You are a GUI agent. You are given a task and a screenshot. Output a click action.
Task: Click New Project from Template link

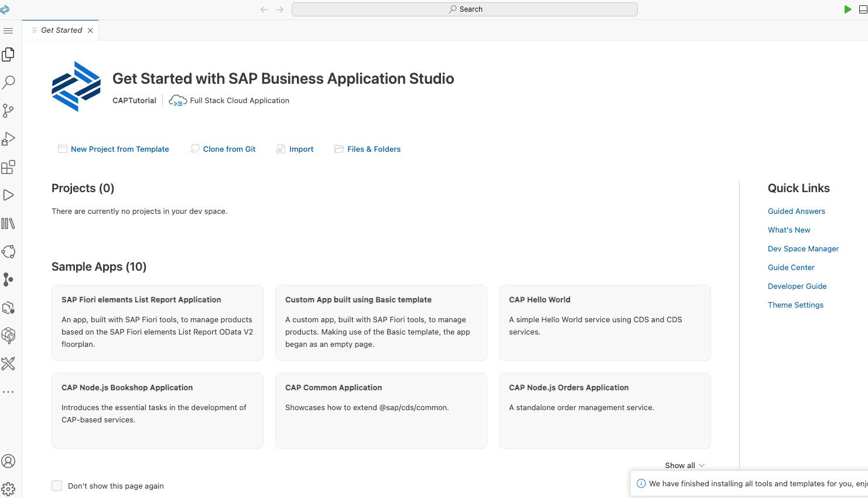click(119, 149)
